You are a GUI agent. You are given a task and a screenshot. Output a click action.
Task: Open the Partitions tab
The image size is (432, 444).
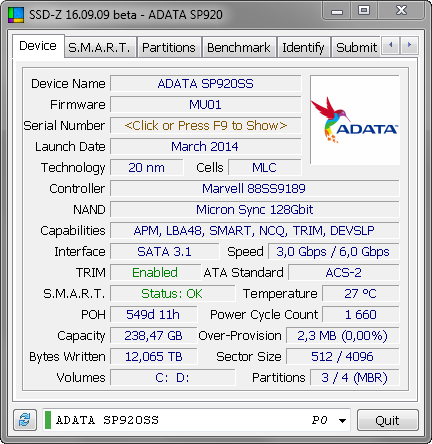coord(169,47)
